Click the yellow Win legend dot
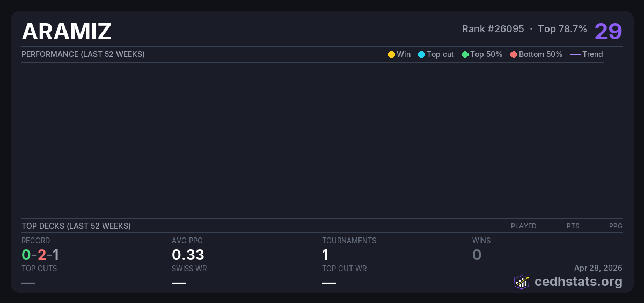This screenshot has height=303, width=644. [391, 54]
